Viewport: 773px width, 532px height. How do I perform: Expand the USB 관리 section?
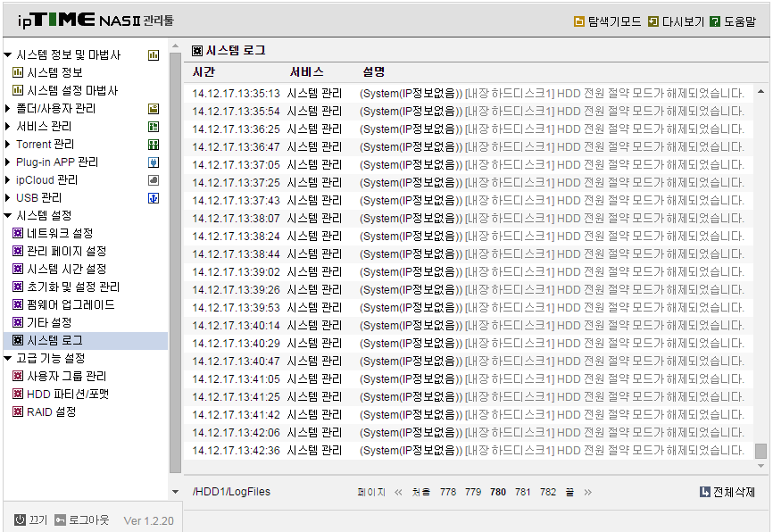(x=7, y=197)
